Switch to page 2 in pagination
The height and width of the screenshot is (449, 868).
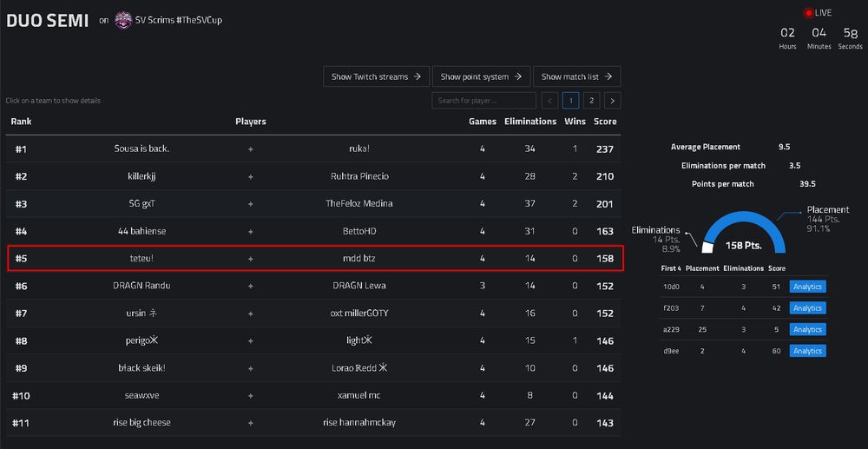pos(591,101)
